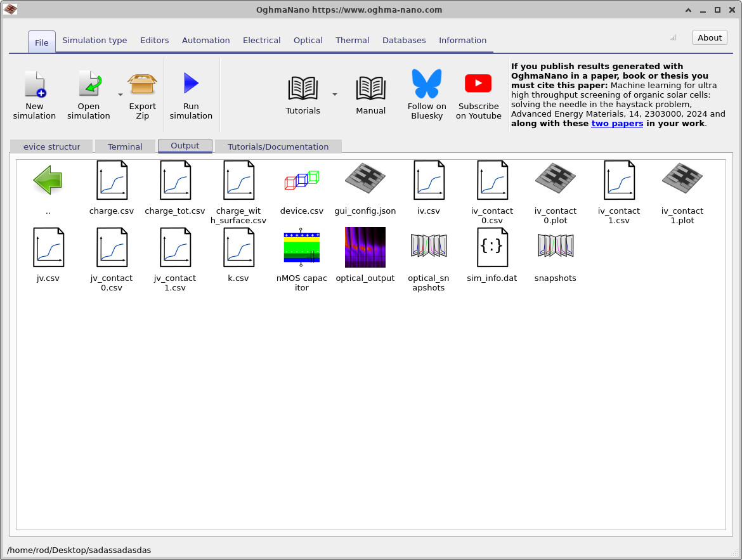Switch to the Electrical ribbon tab
Image resolution: width=742 pixels, height=560 pixels.
[261, 40]
